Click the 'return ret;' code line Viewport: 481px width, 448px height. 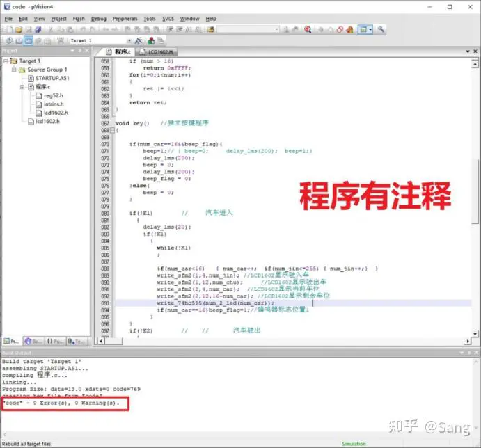[148, 103]
